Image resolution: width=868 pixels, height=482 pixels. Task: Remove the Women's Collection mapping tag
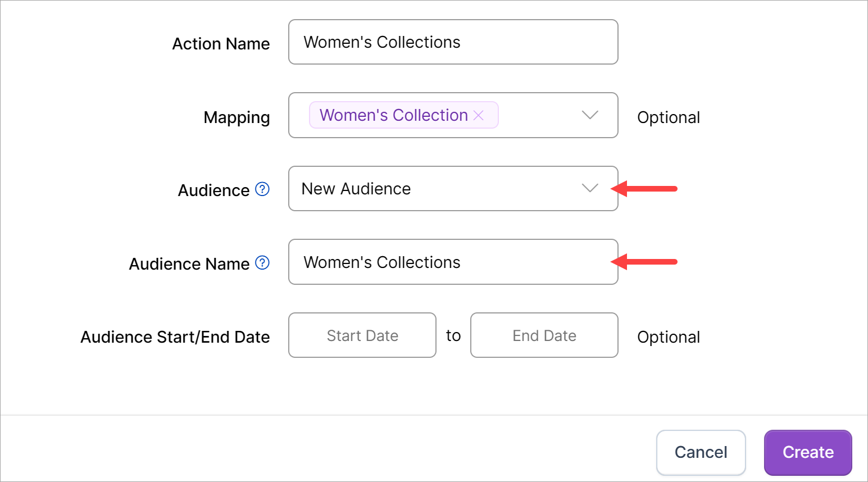(479, 115)
